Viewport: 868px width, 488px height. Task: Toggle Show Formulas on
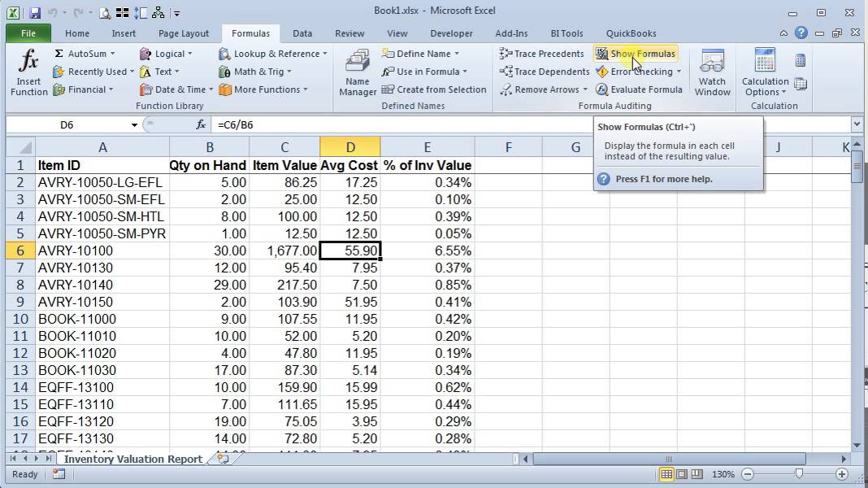[x=636, y=54]
